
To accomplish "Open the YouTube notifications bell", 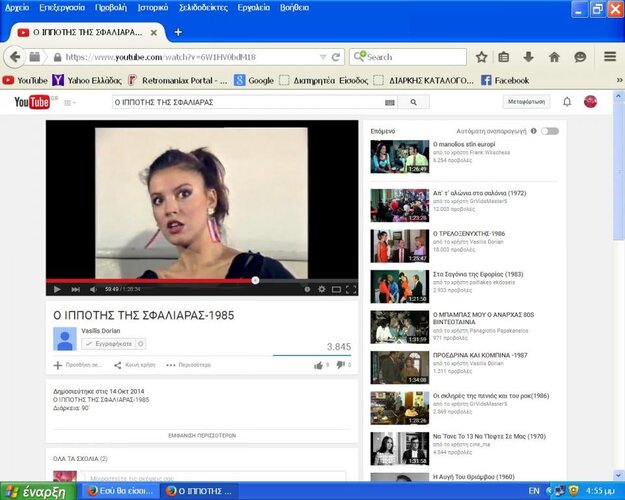I will click(567, 102).
